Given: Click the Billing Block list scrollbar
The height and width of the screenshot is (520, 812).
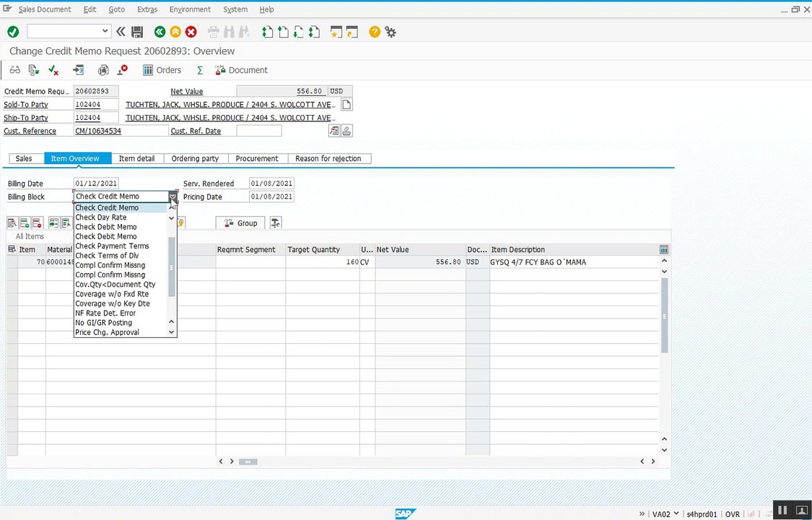Looking at the screenshot, I should click(172, 266).
